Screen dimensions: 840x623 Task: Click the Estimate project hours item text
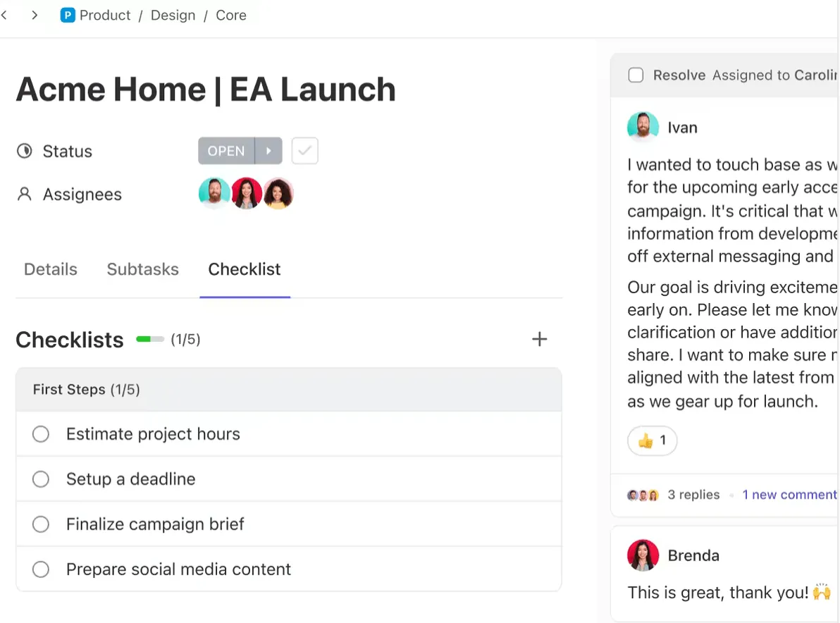tap(153, 434)
